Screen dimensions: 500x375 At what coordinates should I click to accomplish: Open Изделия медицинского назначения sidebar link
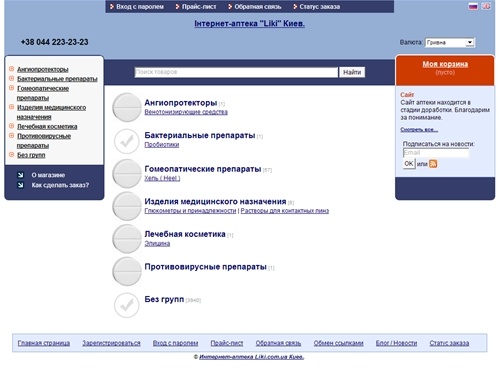click(x=51, y=112)
